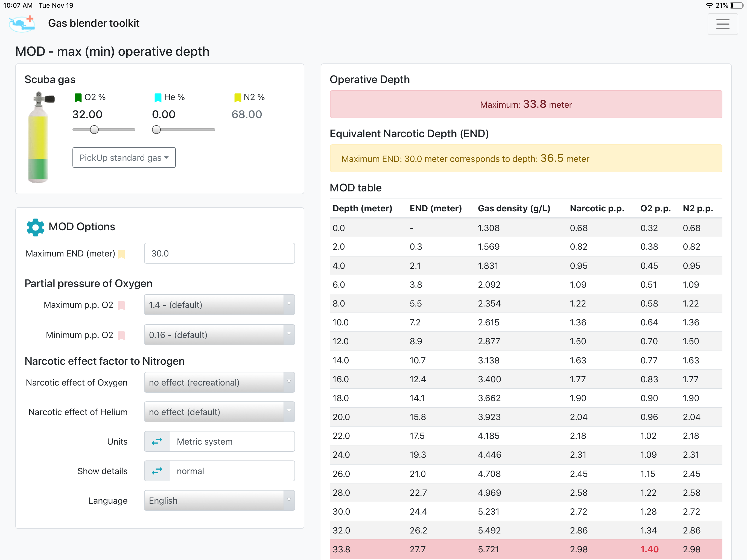Open the PickUp standard gas menu
The height and width of the screenshot is (560, 747).
124,158
